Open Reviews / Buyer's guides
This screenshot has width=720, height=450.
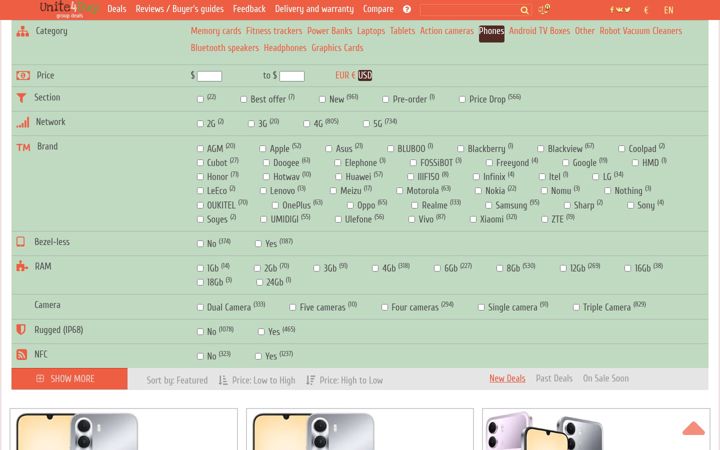[180, 9]
